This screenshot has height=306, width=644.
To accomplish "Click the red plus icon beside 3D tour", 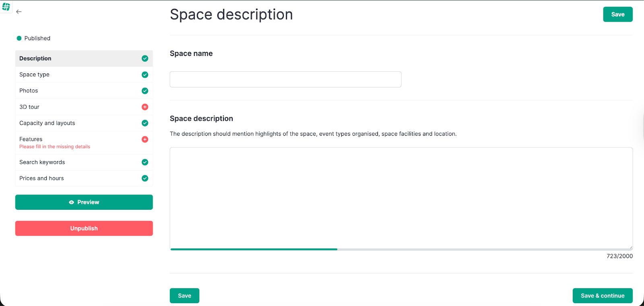I will (x=145, y=107).
